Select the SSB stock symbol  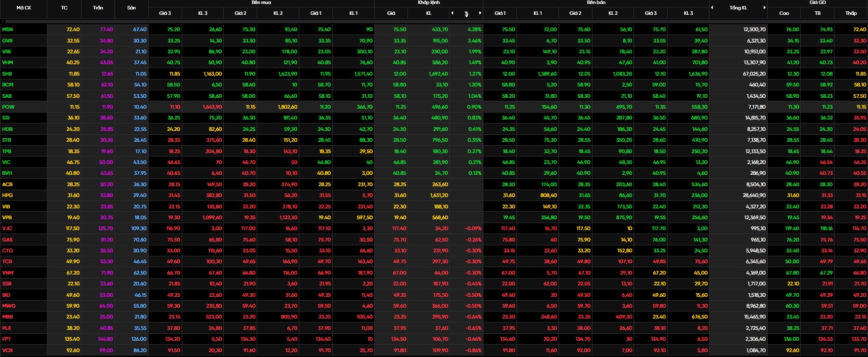coord(7,284)
